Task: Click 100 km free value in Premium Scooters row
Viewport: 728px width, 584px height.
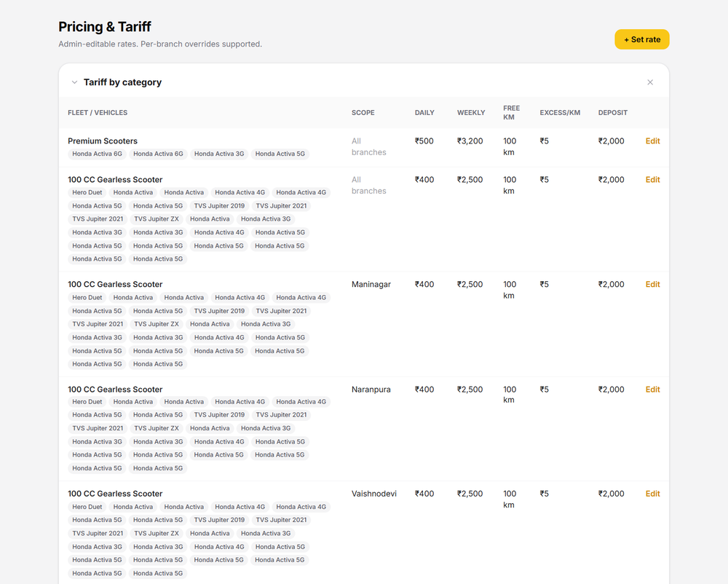Action: (x=510, y=146)
